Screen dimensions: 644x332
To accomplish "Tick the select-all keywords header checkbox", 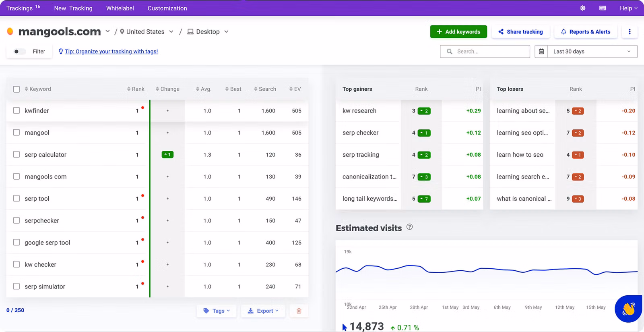I will point(17,89).
